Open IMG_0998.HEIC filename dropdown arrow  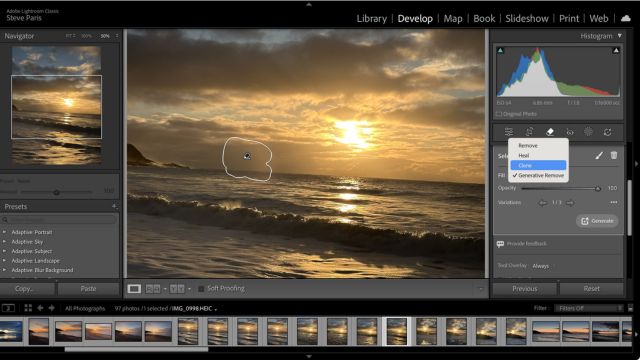[216, 309]
